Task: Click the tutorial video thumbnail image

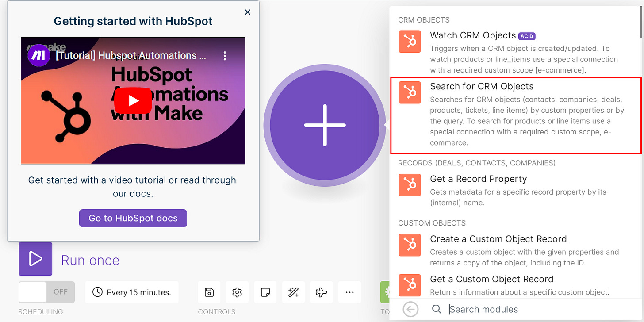Action: point(133,101)
